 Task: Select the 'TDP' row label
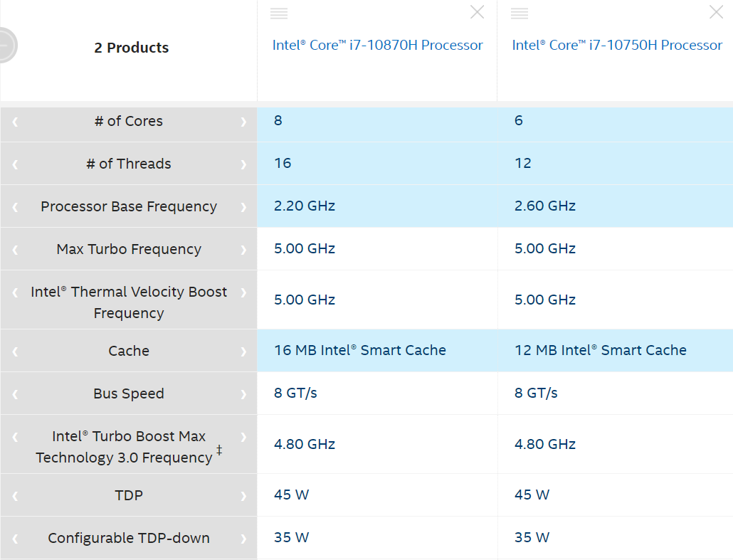click(129, 495)
